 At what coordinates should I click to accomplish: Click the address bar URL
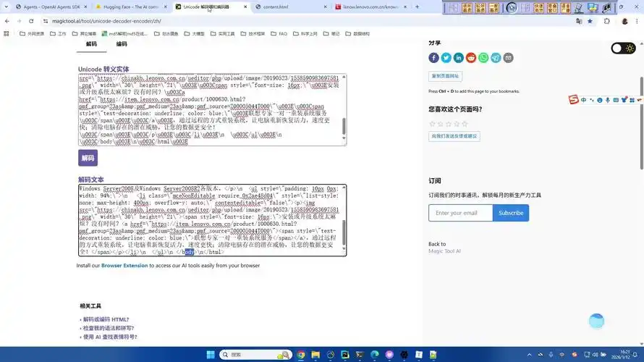pyautogui.click(x=107, y=21)
